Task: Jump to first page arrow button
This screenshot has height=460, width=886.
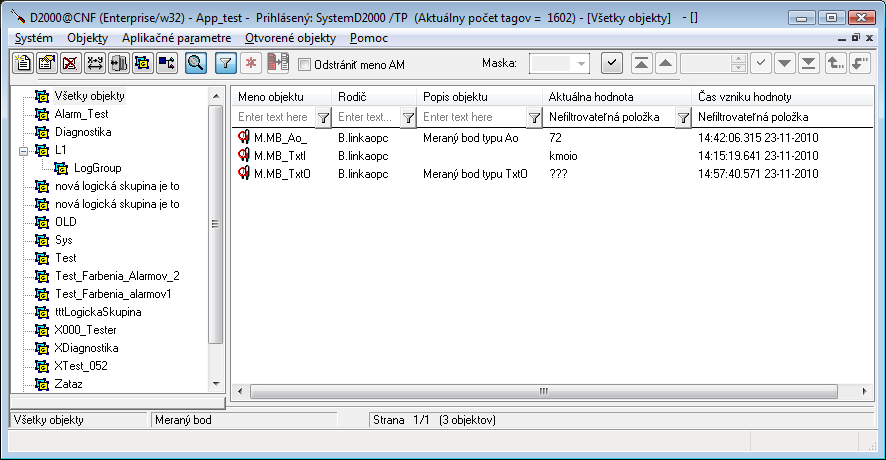Action: click(642, 63)
